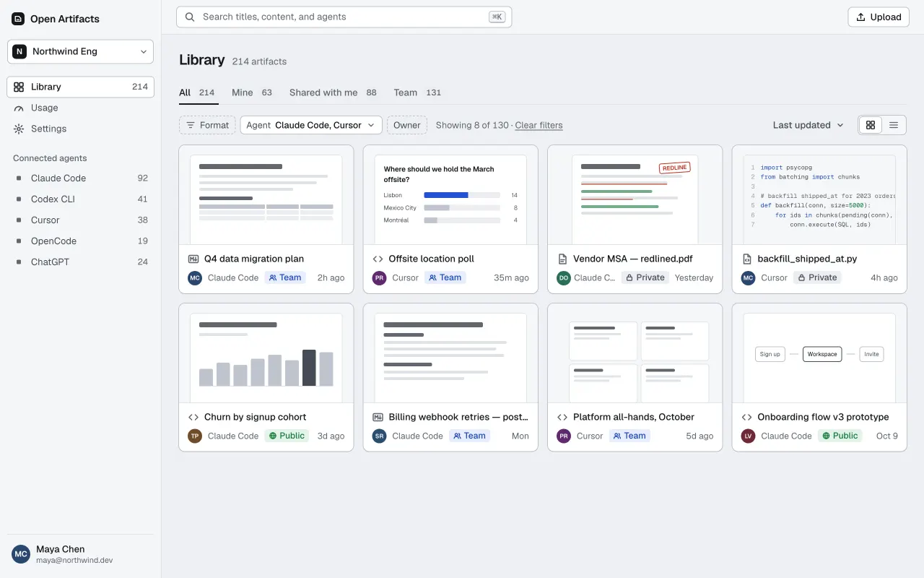The width and height of the screenshot is (924, 578).
Task: Switch to the Team tab
Action: pyautogui.click(x=417, y=92)
